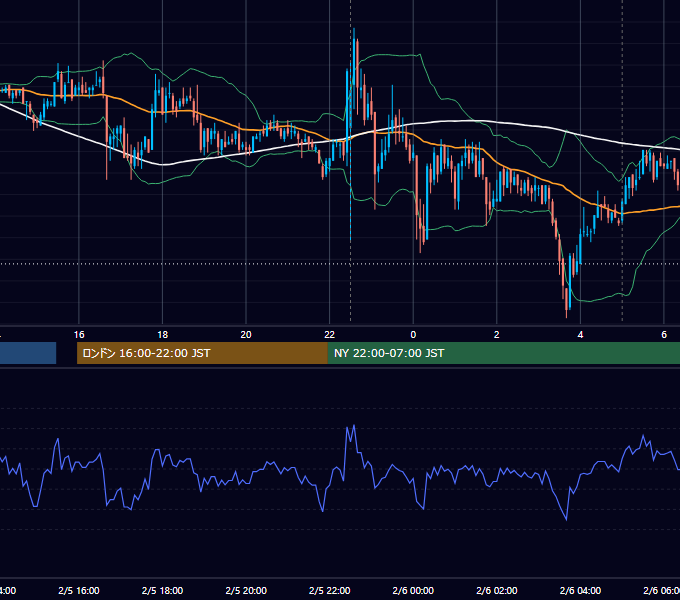Click the 2/6 02:00 date label
This screenshot has width=680, height=600.
click(497, 590)
